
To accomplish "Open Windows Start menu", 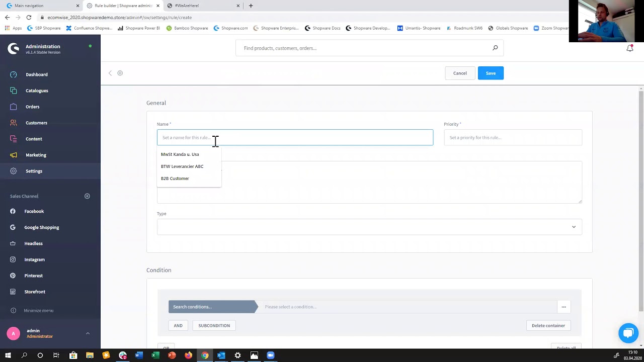I will 8,355.
